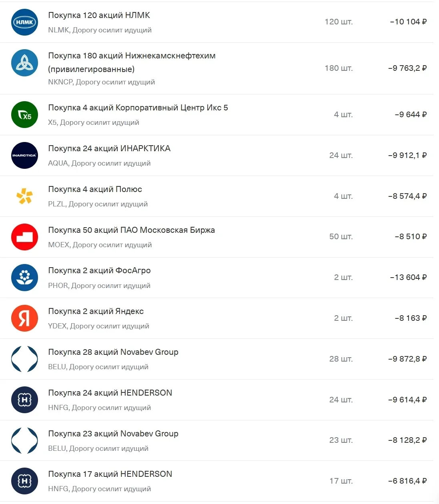The width and height of the screenshot is (439, 504).
Task: Click the red Moscow Exchange logo icon
Action: [24, 237]
